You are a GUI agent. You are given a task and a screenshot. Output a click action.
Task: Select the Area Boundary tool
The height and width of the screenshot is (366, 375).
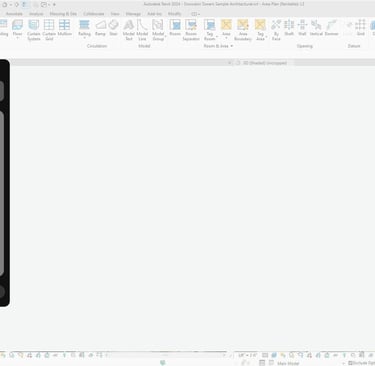pos(243,30)
